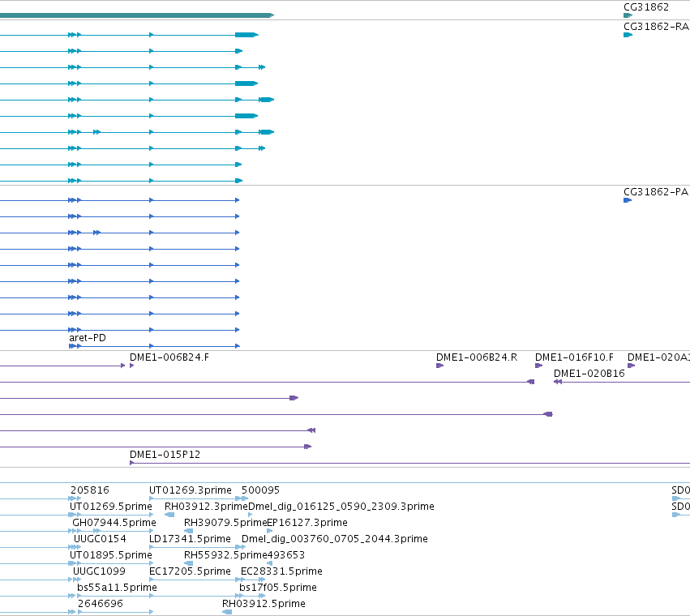This screenshot has height=616, width=690.
Task: Select the UUGC1099 feature label
Action: click(x=99, y=571)
